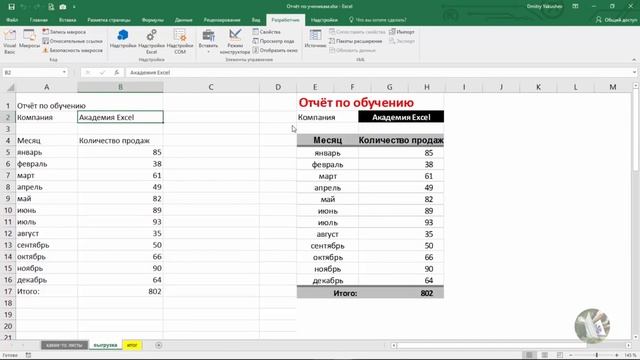This screenshot has width=640, height=360.
Task: Switch to Page Break Preview
Action: tap(560, 355)
